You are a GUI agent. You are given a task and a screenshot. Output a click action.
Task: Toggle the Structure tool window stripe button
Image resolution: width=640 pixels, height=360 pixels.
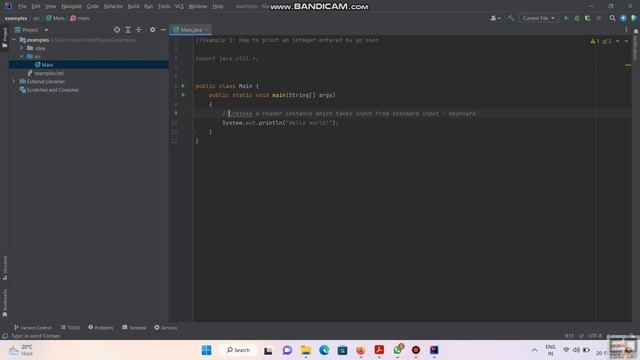tap(4, 268)
